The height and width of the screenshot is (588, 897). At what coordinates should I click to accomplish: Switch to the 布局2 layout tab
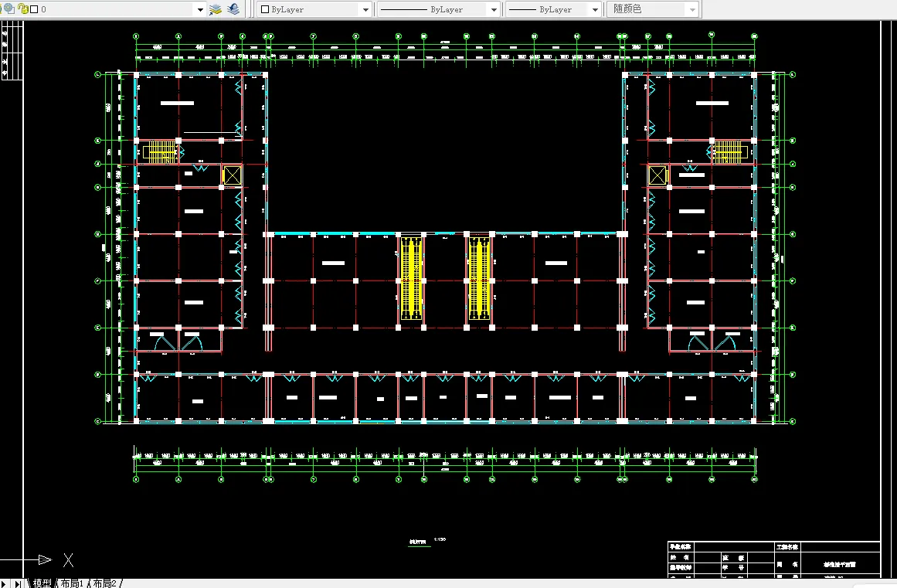104,583
